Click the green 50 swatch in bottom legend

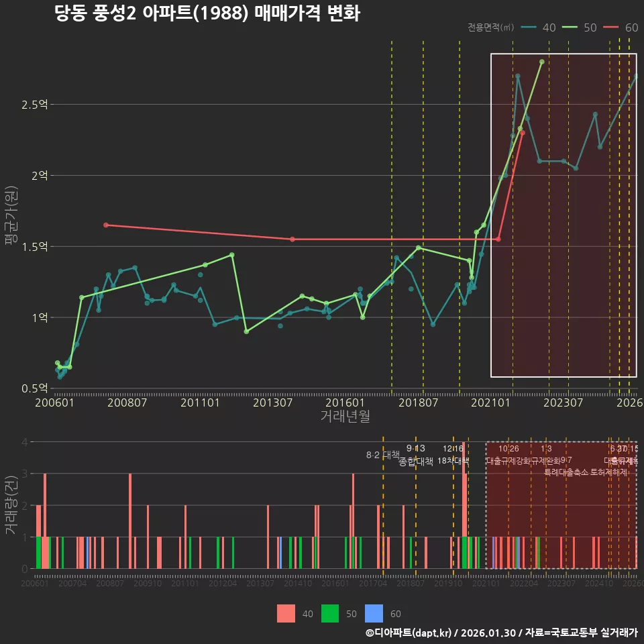[x=330, y=613]
